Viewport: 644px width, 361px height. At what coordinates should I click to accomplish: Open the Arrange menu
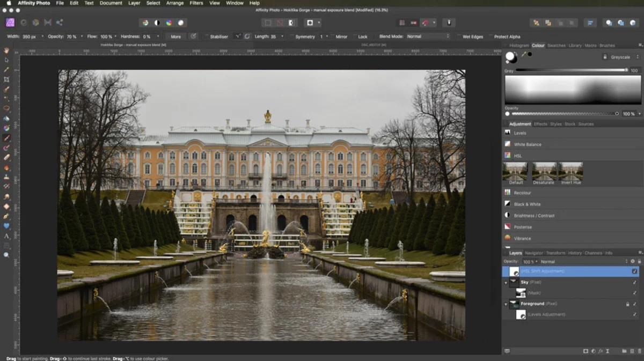174,3
